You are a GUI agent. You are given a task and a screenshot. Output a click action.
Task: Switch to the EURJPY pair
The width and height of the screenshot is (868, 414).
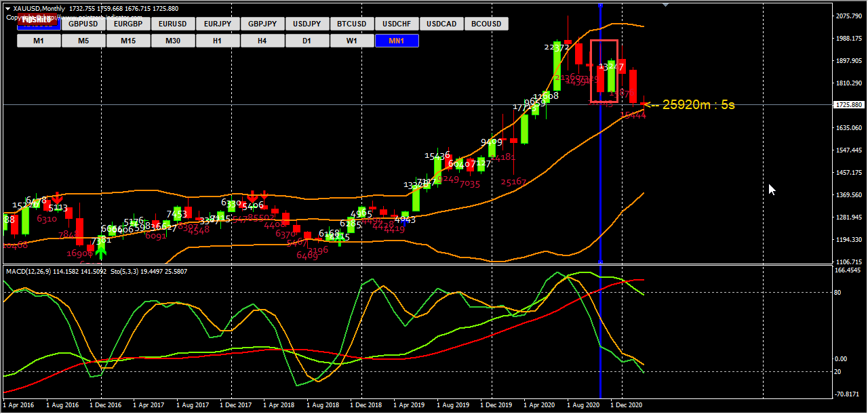pos(217,23)
